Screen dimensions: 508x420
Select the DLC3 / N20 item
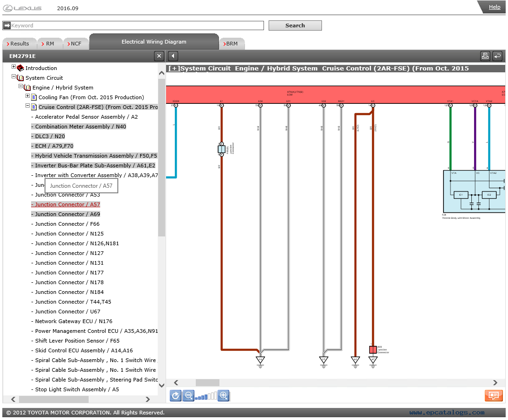click(50, 136)
